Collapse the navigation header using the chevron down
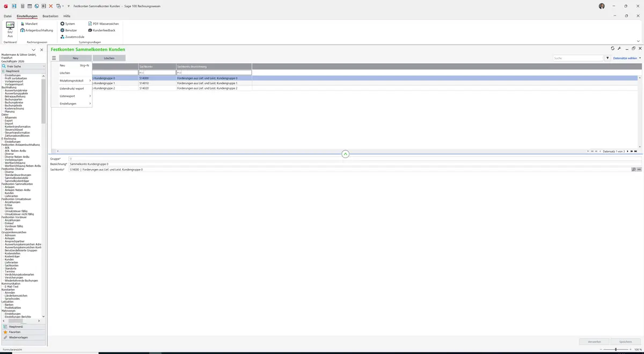 pyautogui.click(x=33, y=50)
